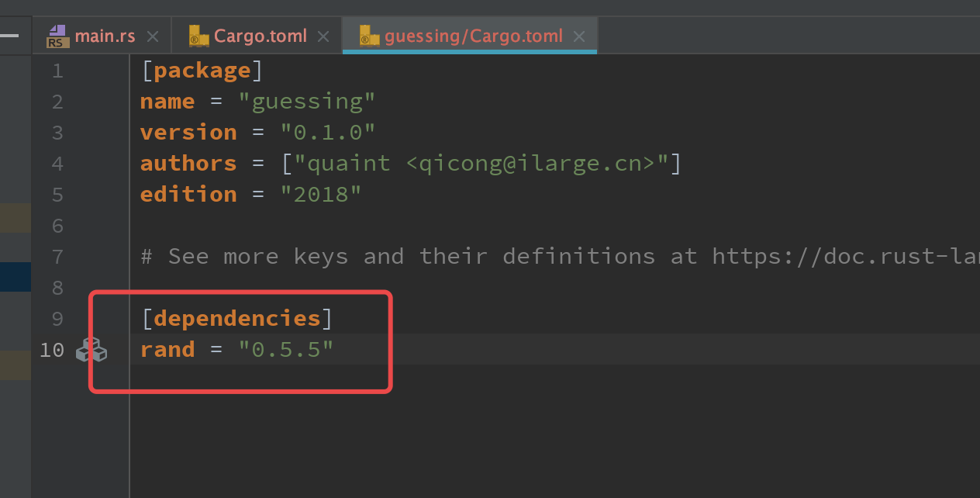Click the Rust file icon on main.rs tab
The width and height of the screenshot is (980, 498).
(57, 36)
